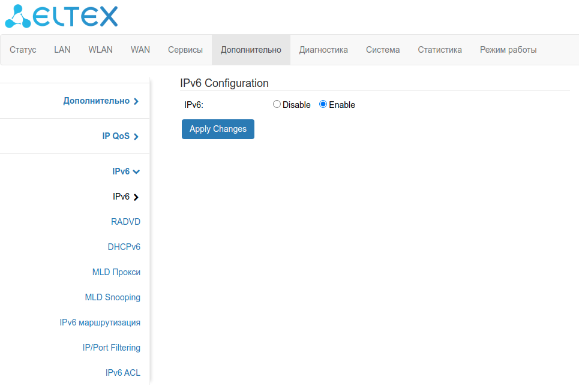Open the Система tab
Screen dimensions: 579x392
click(383, 50)
